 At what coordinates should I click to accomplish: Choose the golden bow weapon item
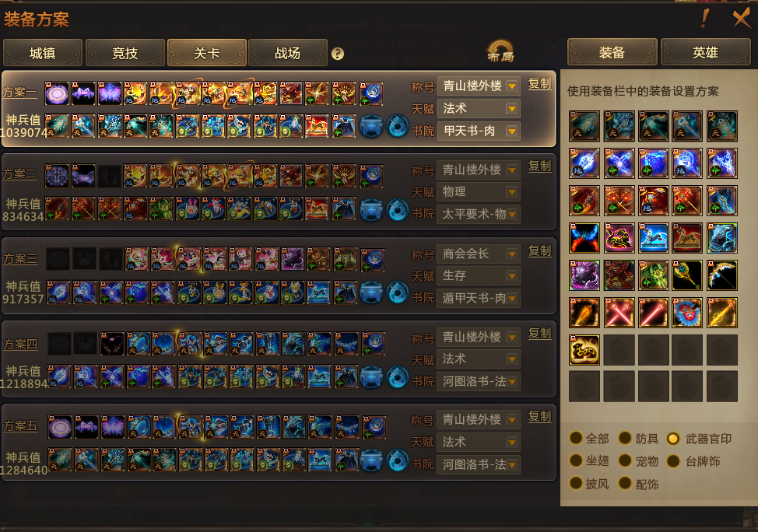tap(721, 275)
